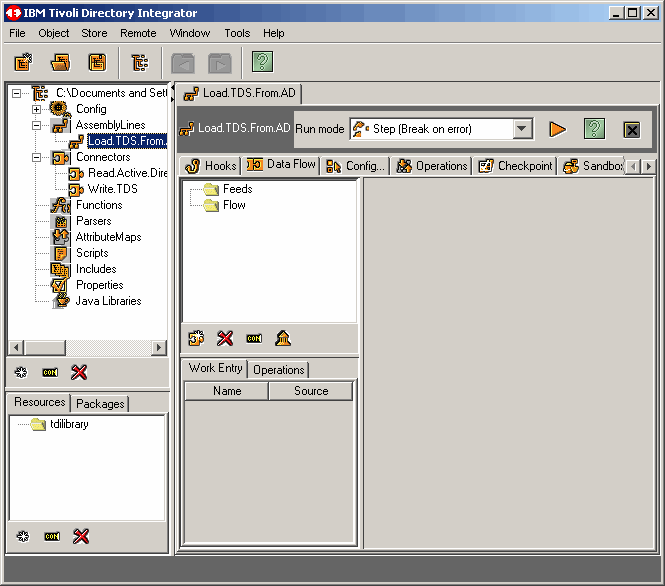Click the black X close icon beside Run mode
665x586 pixels.
pyautogui.click(x=631, y=129)
